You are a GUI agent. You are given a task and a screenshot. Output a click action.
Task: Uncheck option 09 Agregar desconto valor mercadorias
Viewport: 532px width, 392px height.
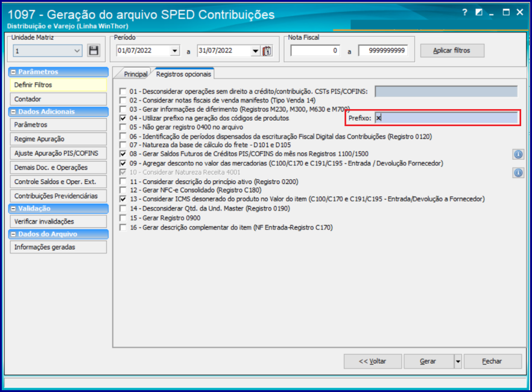[x=123, y=163]
